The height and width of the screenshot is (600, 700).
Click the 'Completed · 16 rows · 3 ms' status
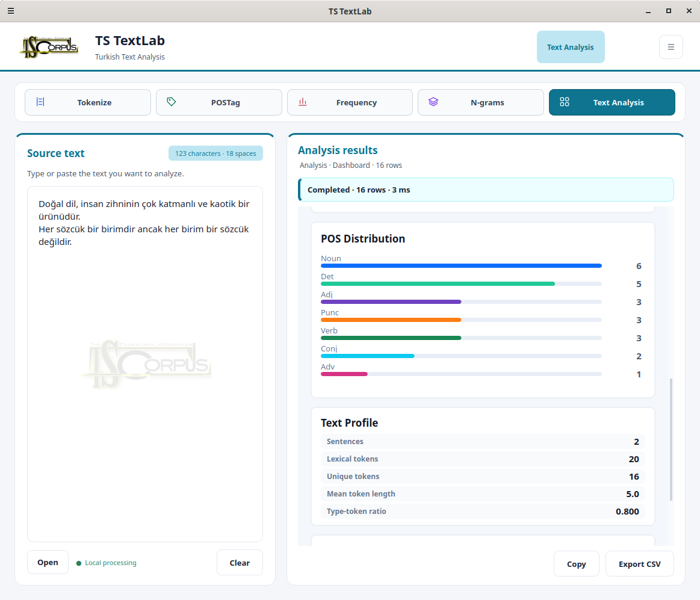point(486,190)
